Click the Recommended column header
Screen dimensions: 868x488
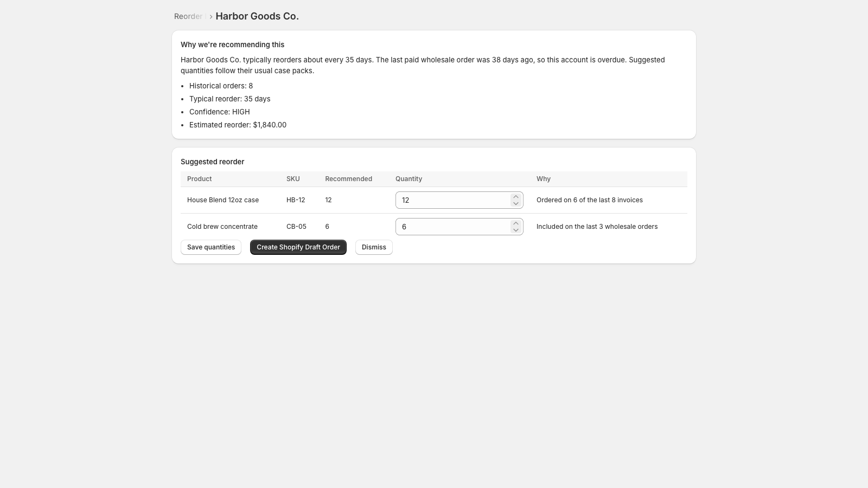pos(348,179)
